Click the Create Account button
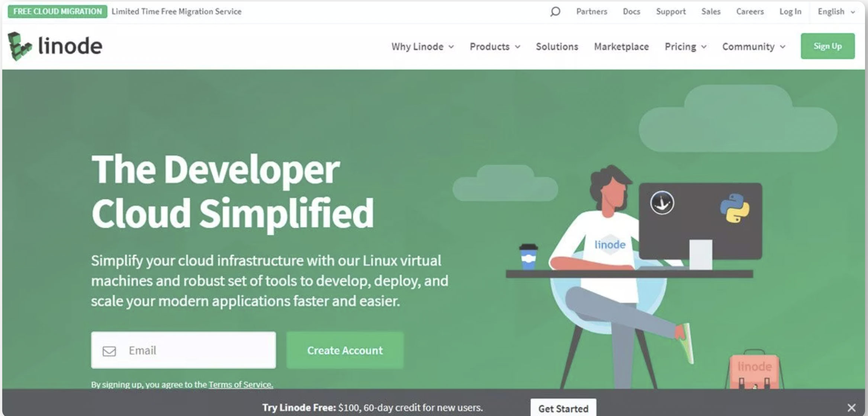868x416 pixels. (345, 350)
